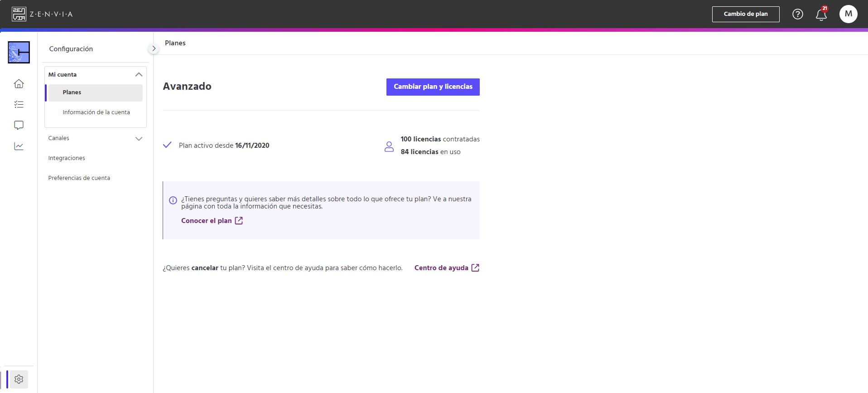
Task: Open Preferencias de cuenta
Action: tap(79, 178)
